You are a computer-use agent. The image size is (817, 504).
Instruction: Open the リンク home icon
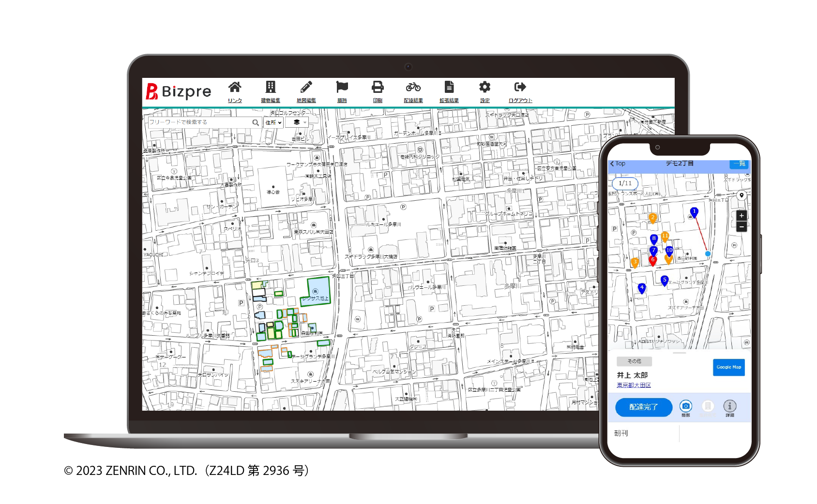coord(235,88)
